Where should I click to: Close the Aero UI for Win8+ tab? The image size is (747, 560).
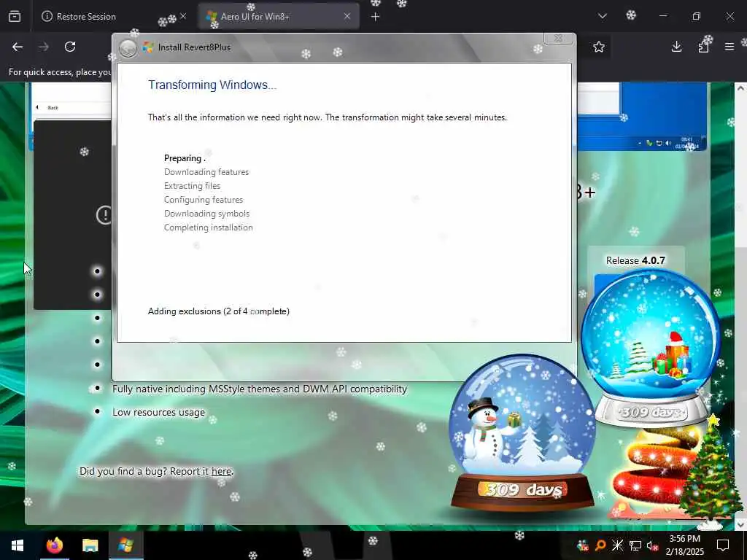(x=347, y=16)
